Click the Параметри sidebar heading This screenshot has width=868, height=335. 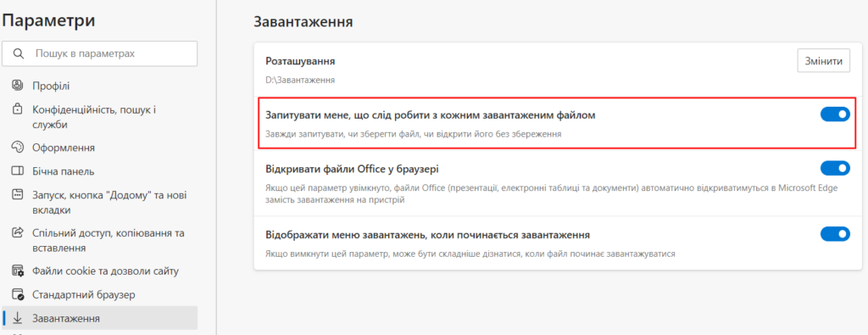coord(48,20)
